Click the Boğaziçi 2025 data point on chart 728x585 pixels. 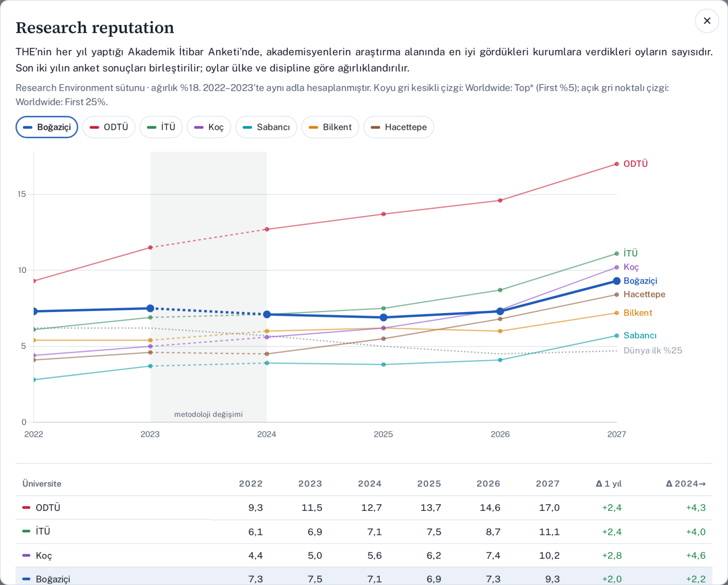384,317
